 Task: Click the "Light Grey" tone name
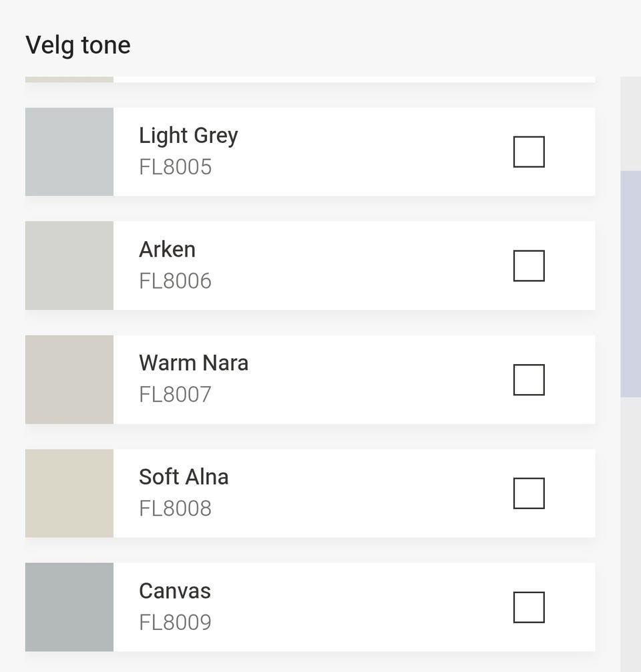188,136
